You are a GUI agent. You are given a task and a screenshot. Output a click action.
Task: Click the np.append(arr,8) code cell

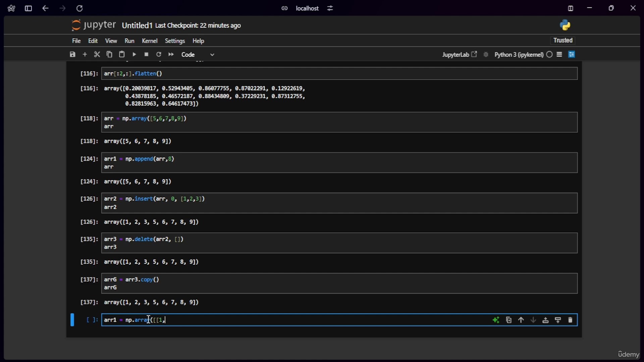[x=339, y=163]
